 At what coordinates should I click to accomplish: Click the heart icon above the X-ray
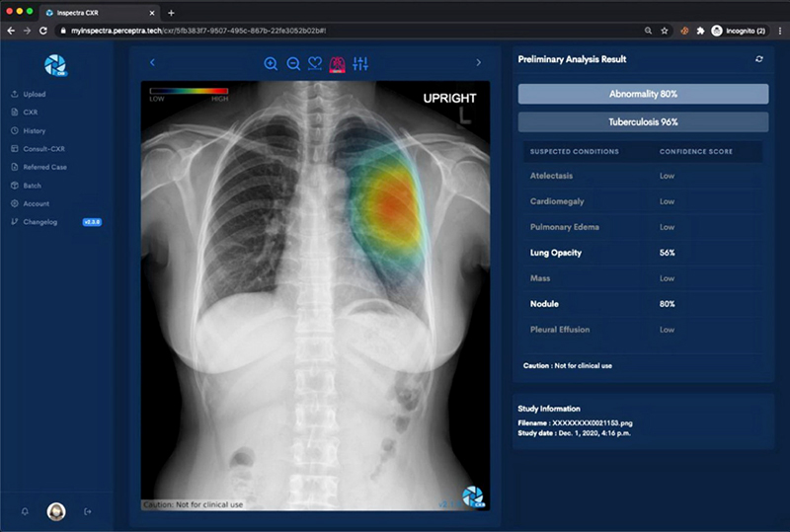(315, 64)
